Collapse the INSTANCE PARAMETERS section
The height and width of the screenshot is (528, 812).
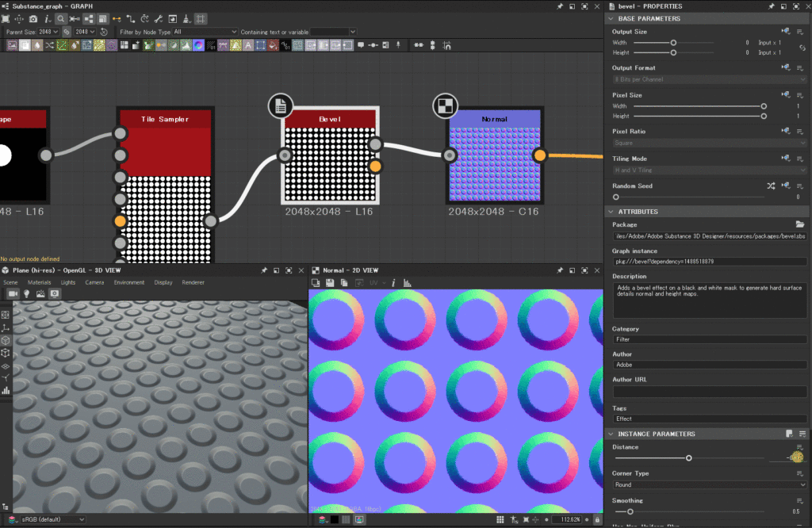611,434
